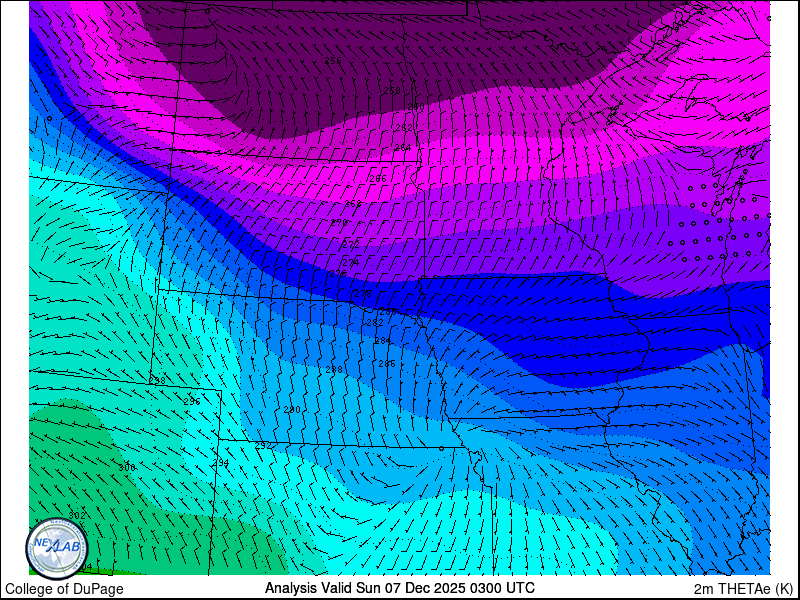Click the 288 contour label

tap(334, 370)
